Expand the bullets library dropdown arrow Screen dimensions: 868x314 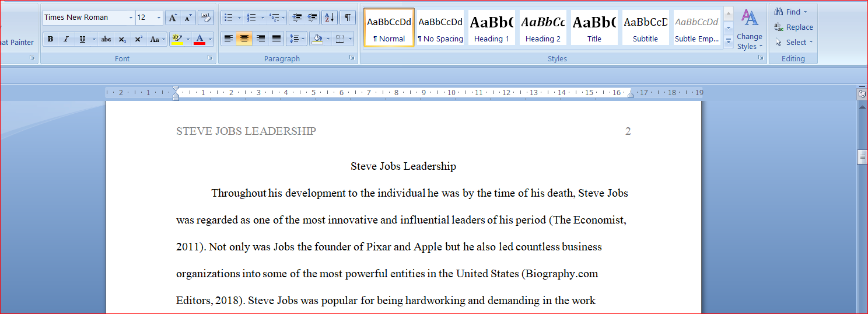click(239, 18)
